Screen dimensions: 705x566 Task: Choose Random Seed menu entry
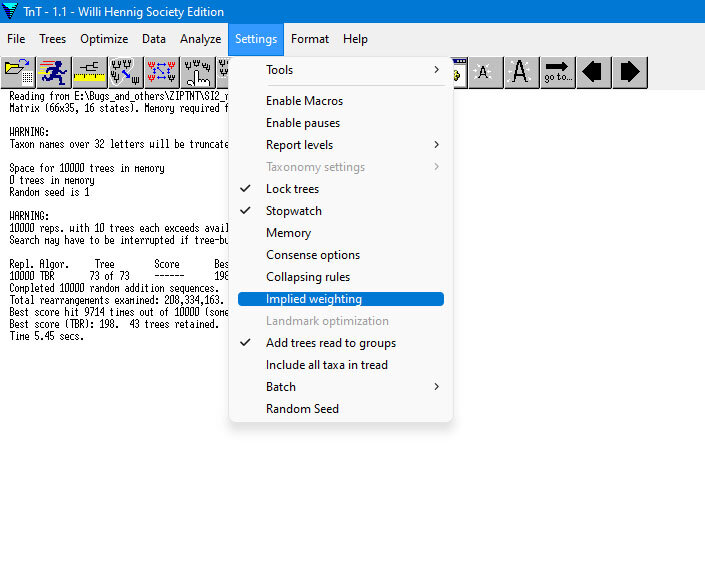tap(341, 409)
